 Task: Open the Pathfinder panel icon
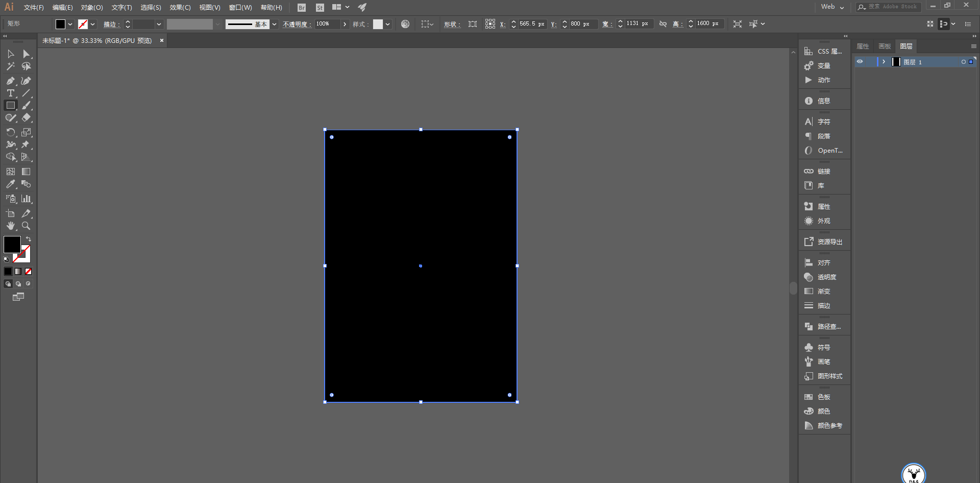pyautogui.click(x=808, y=326)
